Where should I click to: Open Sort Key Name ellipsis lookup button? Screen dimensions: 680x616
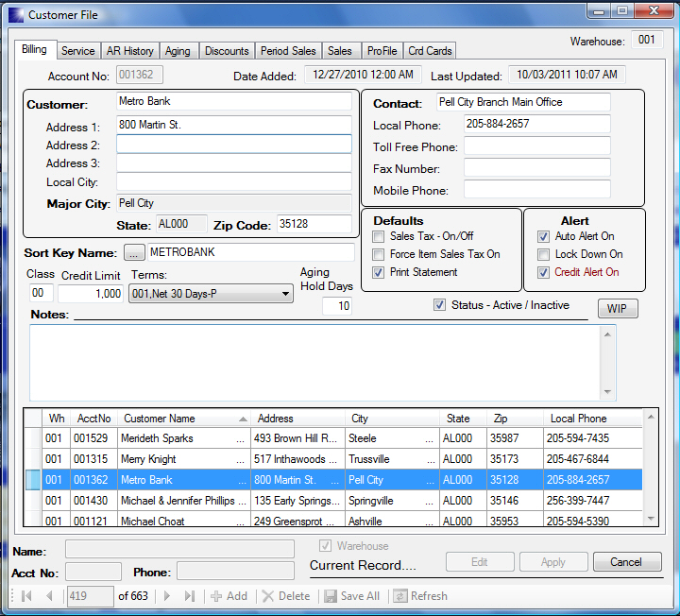(134, 252)
